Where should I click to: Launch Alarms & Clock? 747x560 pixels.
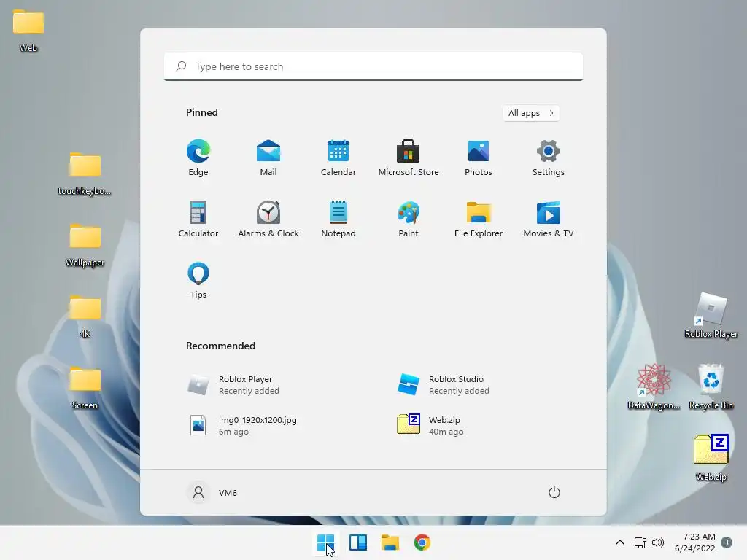click(x=268, y=219)
